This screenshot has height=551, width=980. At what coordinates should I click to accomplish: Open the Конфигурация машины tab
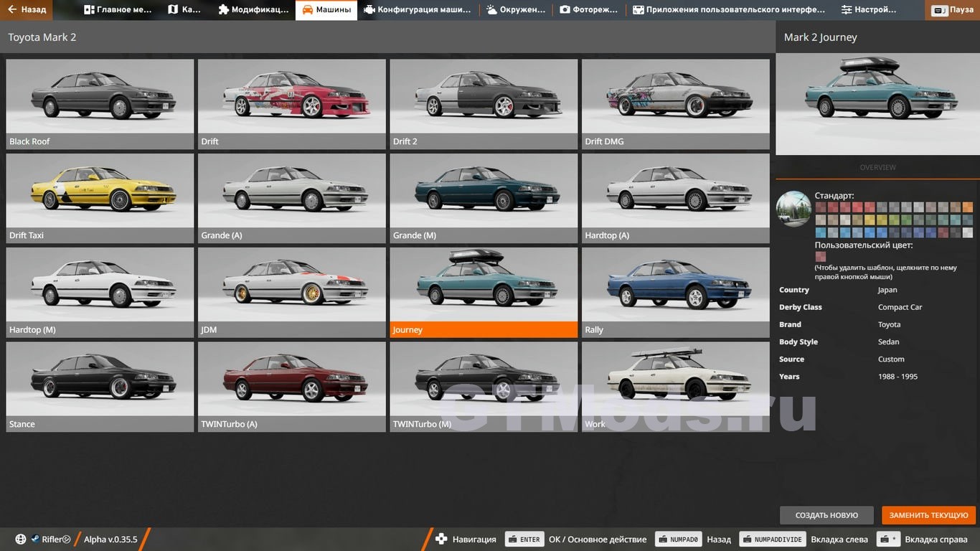point(418,10)
